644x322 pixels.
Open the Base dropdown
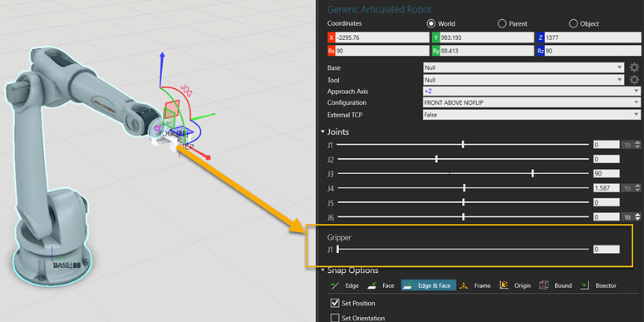tap(524, 67)
